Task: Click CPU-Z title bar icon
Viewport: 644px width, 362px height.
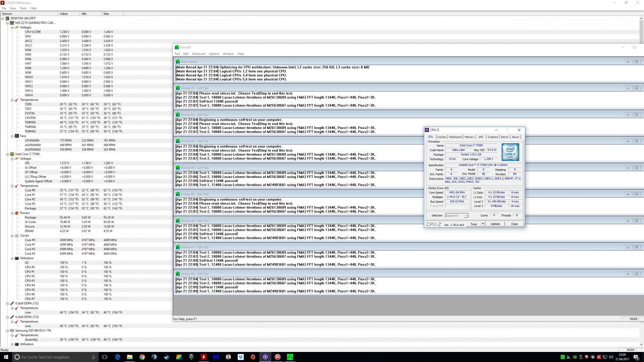Action: pyautogui.click(x=427, y=130)
